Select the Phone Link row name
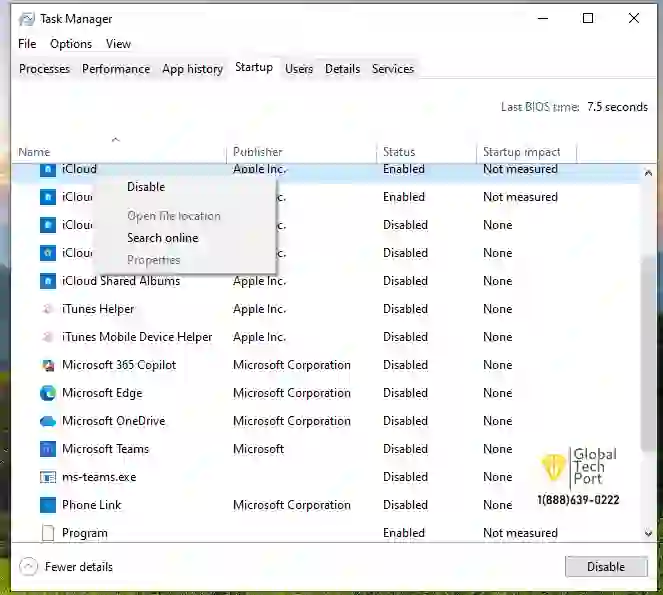Screen dimensions: 663x595 coord(91,505)
